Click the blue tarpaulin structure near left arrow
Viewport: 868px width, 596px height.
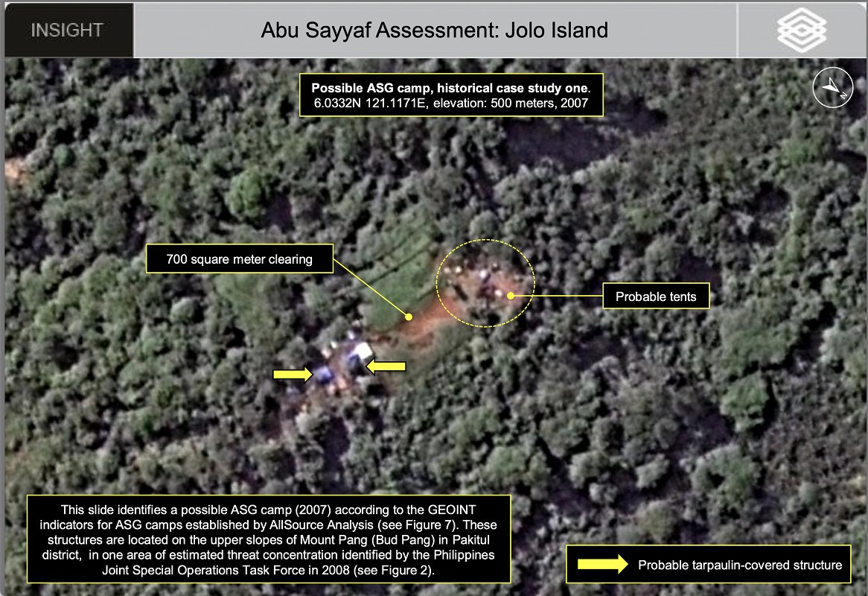pos(325,372)
